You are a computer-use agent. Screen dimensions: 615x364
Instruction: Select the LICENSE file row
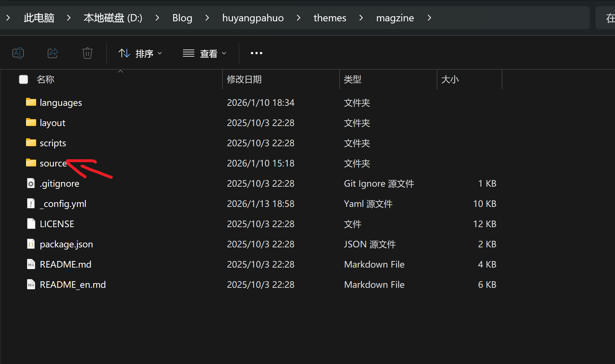57,224
